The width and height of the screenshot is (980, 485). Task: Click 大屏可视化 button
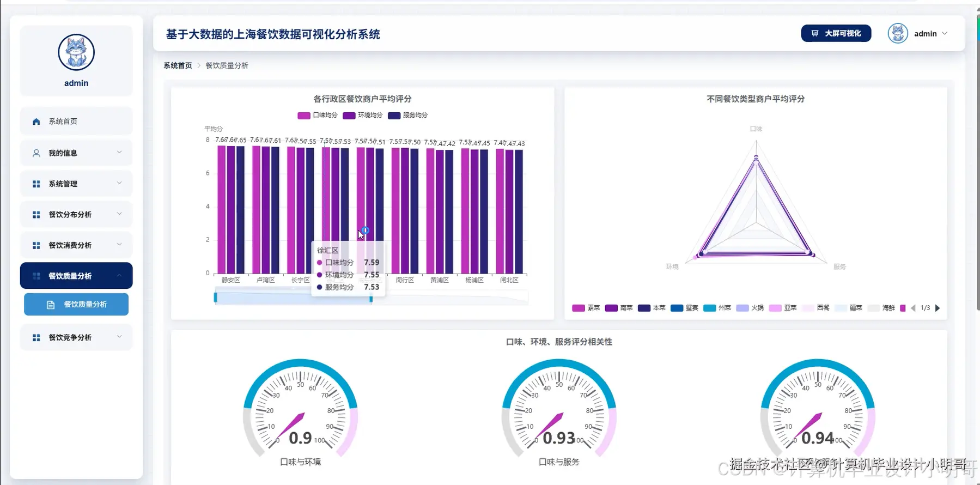point(836,33)
